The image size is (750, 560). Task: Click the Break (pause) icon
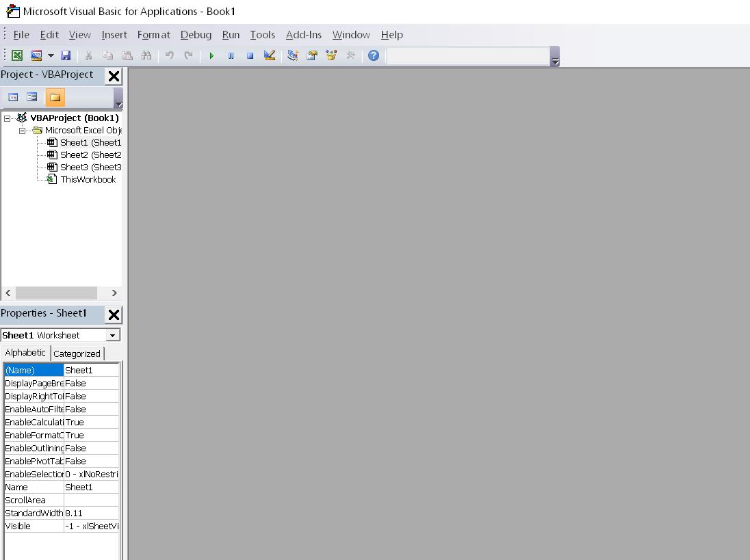click(x=231, y=55)
